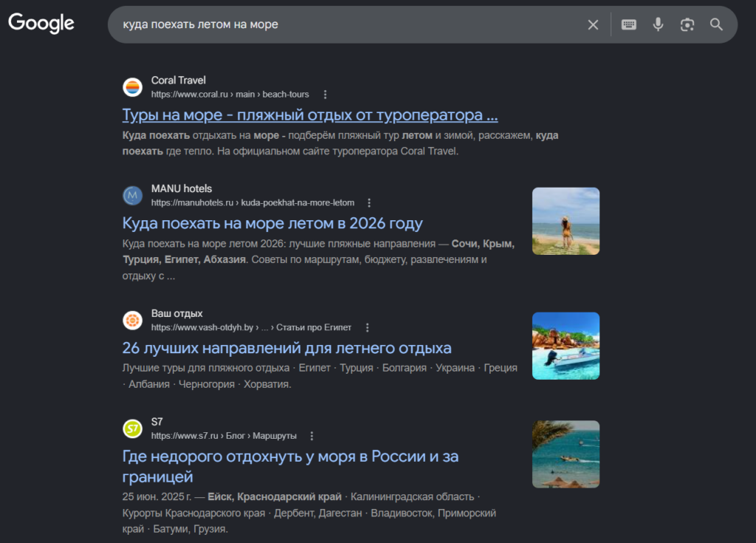
Task: Open the Ваш отдых boat thumbnail
Action: click(566, 346)
